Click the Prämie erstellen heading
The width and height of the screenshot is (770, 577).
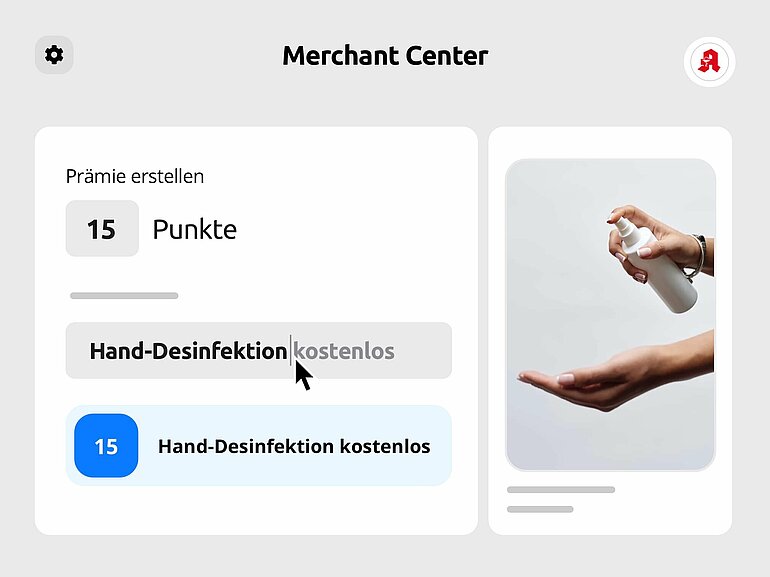tap(135, 176)
